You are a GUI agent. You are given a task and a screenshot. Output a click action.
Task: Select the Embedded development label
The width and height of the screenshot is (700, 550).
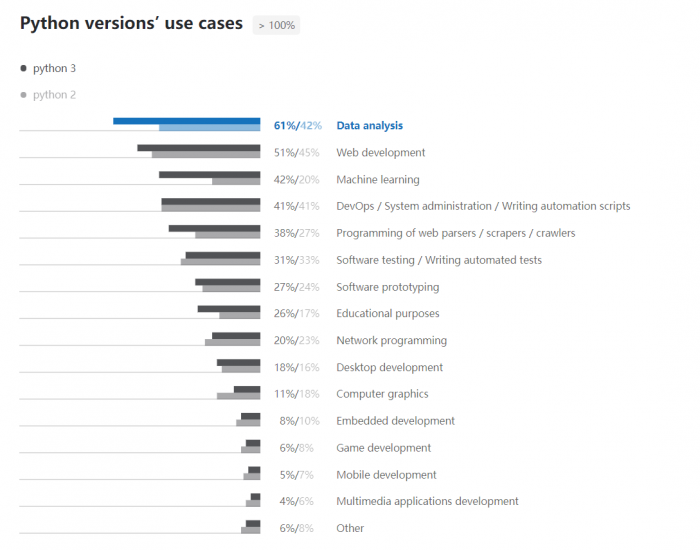tap(395, 421)
